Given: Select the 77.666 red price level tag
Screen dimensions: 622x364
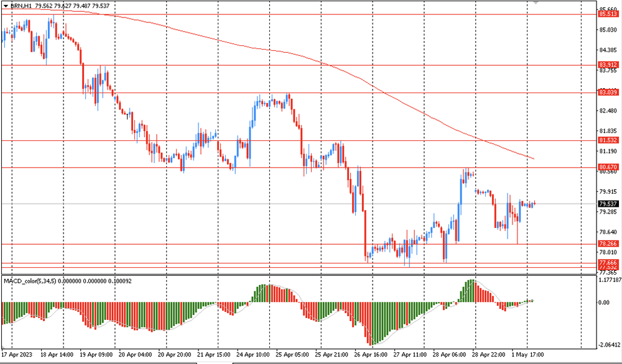Looking at the screenshot, I should coord(608,263).
